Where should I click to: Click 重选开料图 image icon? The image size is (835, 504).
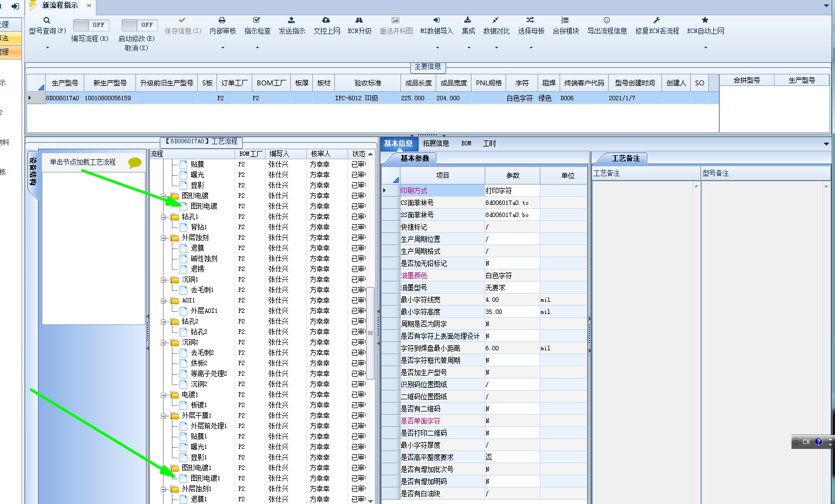click(x=395, y=20)
